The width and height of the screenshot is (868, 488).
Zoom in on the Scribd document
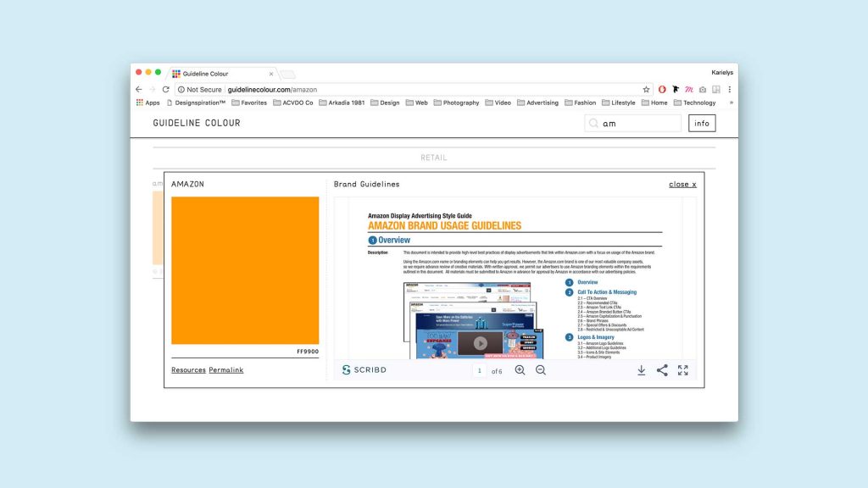(x=520, y=370)
